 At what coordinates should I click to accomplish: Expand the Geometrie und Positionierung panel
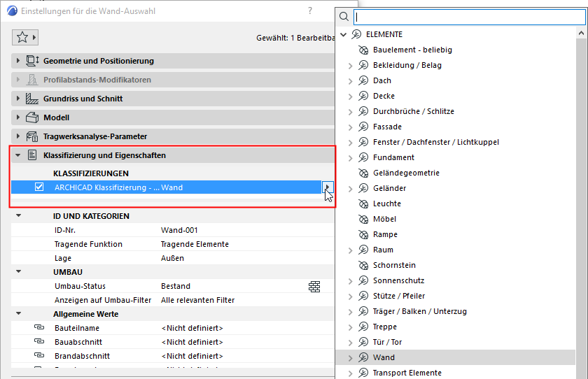(x=18, y=61)
